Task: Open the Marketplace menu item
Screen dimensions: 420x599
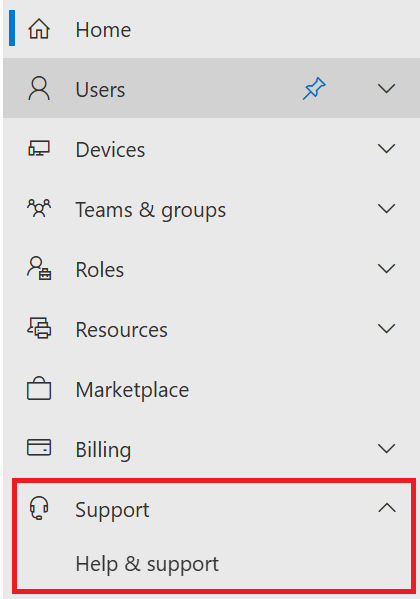Action: pyautogui.click(x=211, y=389)
